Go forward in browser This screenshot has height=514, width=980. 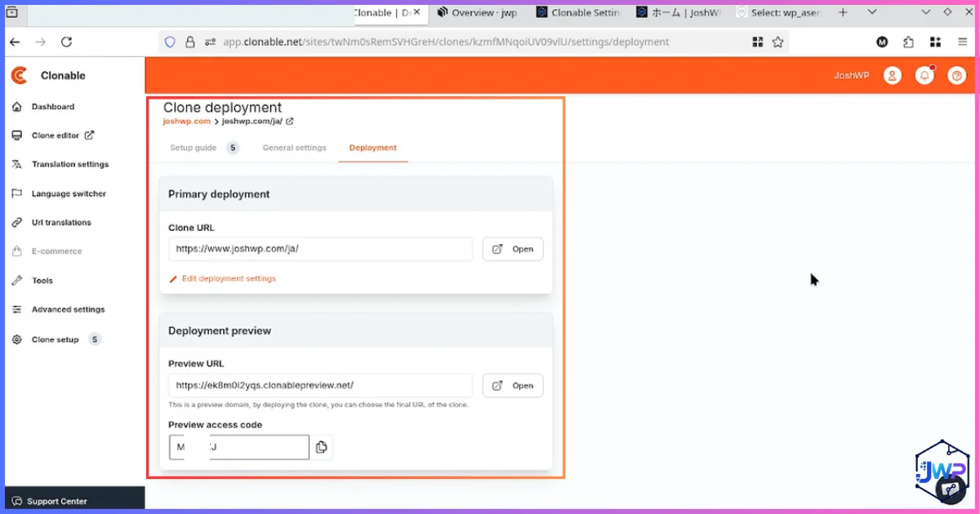[41, 42]
